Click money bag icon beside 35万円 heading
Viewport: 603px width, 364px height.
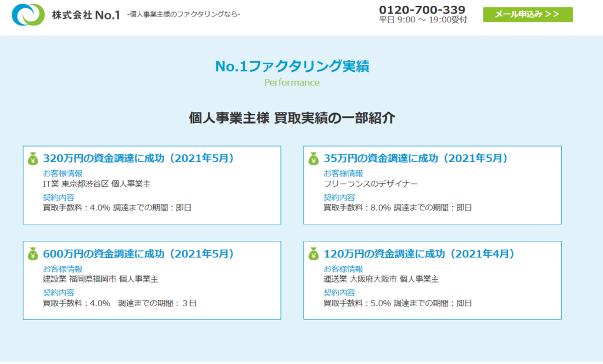[313, 158]
